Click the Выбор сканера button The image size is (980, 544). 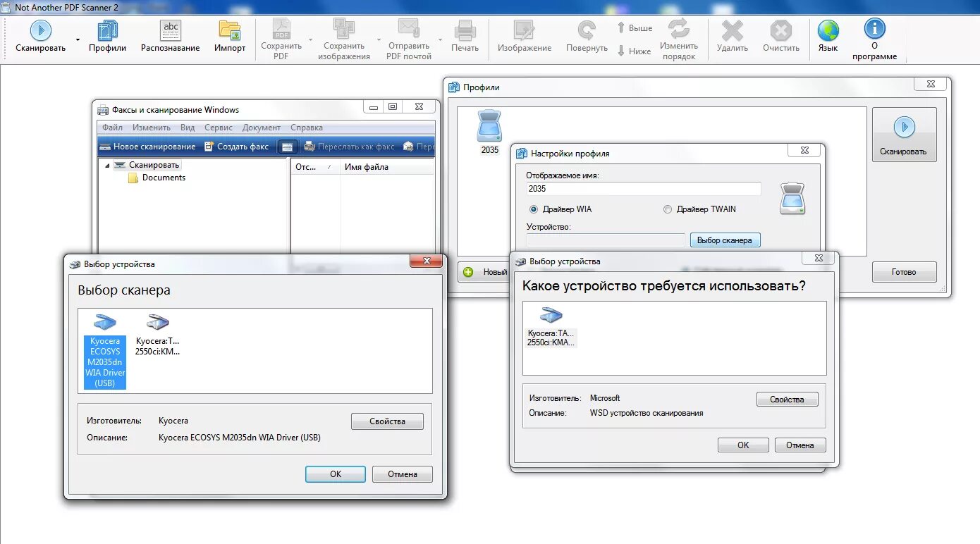click(725, 240)
